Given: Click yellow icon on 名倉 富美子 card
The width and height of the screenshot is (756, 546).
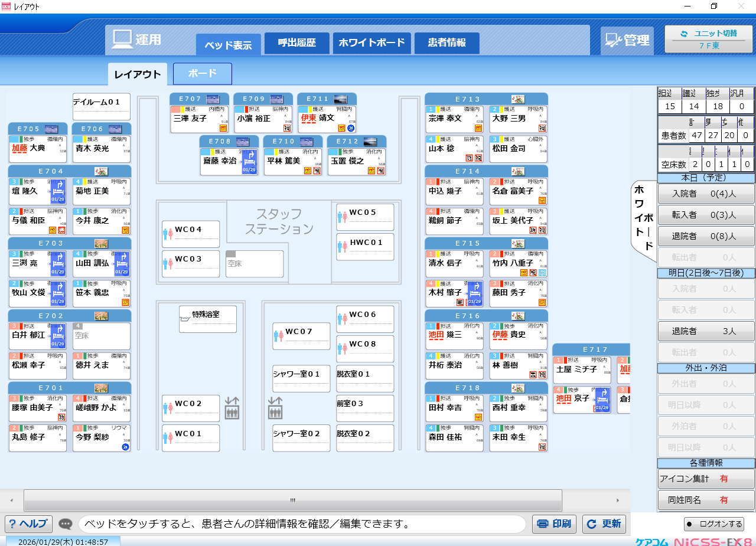Looking at the screenshot, I should (x=542, y=200).
